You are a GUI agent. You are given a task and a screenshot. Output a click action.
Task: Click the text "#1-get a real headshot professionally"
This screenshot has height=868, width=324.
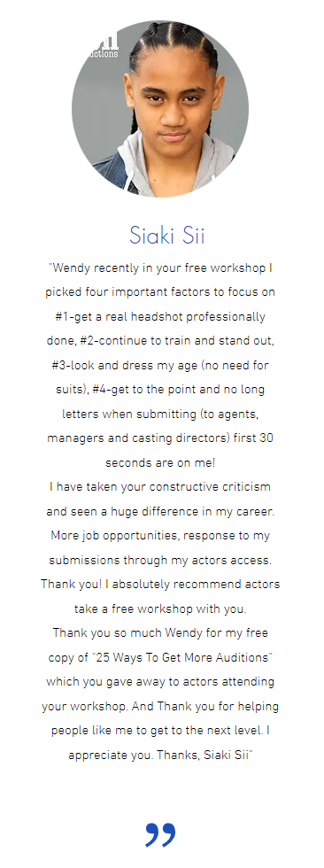[x=160, y=317]
